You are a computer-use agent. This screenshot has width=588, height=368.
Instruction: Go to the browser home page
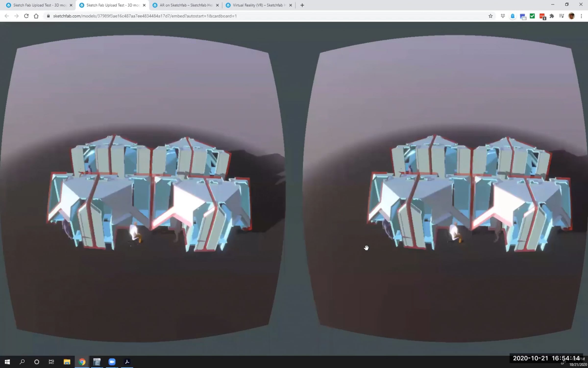[x=36, y=16]
